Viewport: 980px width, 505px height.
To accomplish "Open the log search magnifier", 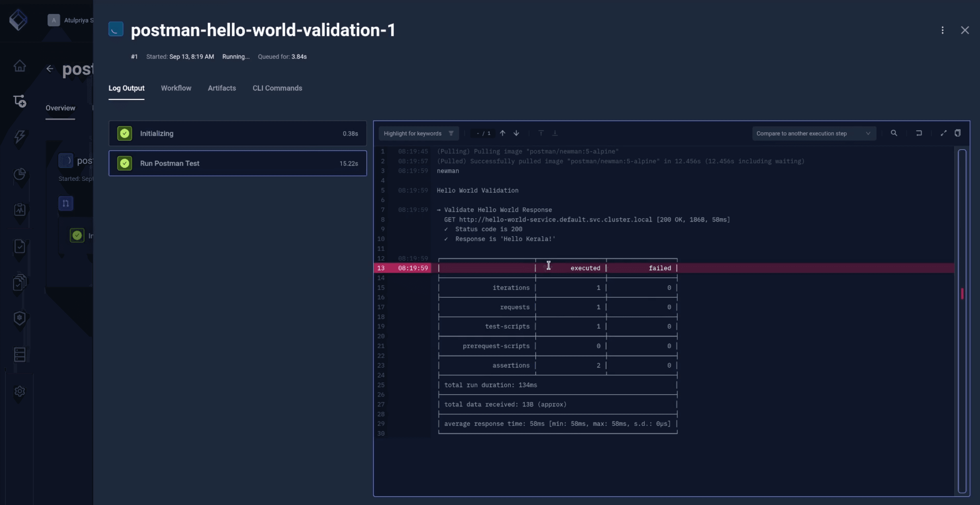I will [894, 133].
